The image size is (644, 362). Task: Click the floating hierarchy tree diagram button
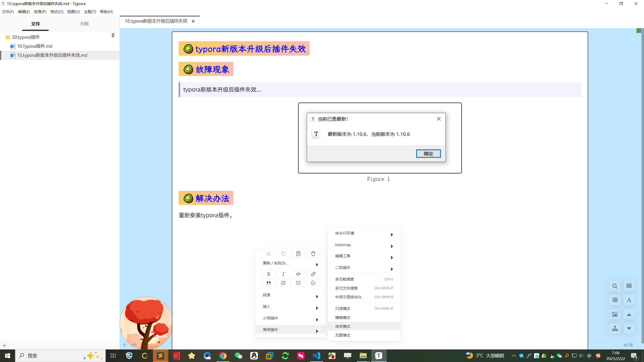tap(615, 328)
